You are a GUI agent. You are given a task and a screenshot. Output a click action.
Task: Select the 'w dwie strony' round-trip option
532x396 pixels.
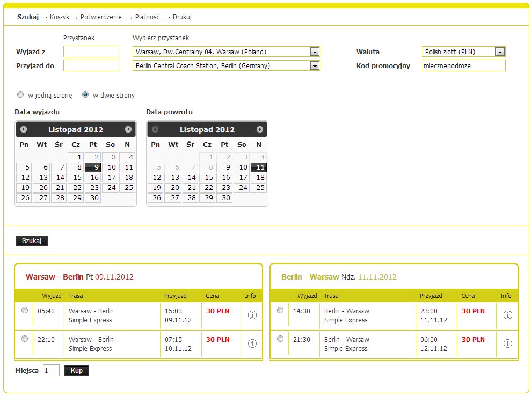pos(85,95)
